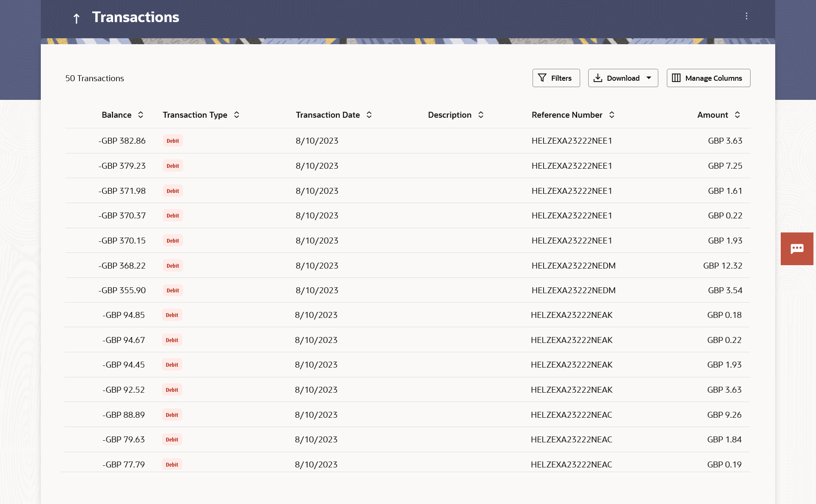
Task: Click the Transaction Date column header
Action: coord(328,115)
